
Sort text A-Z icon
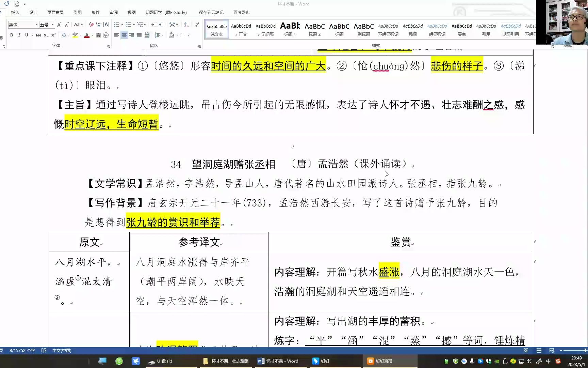186,25
